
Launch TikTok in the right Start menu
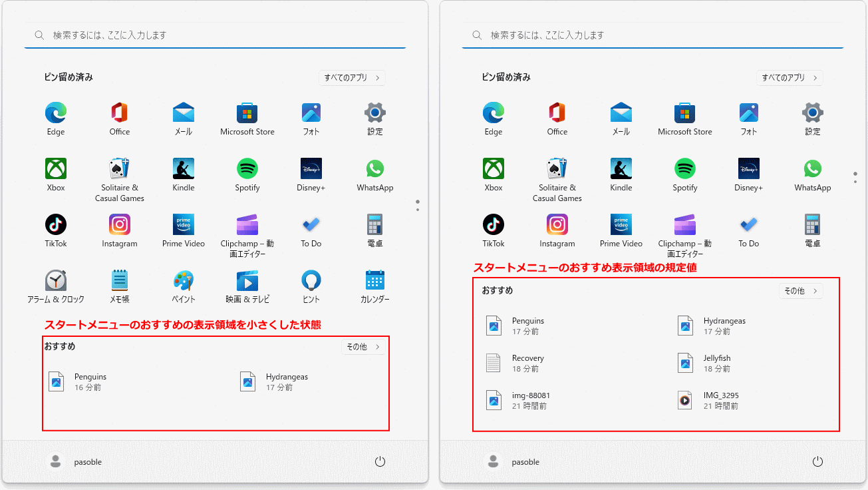coord(494,231)
